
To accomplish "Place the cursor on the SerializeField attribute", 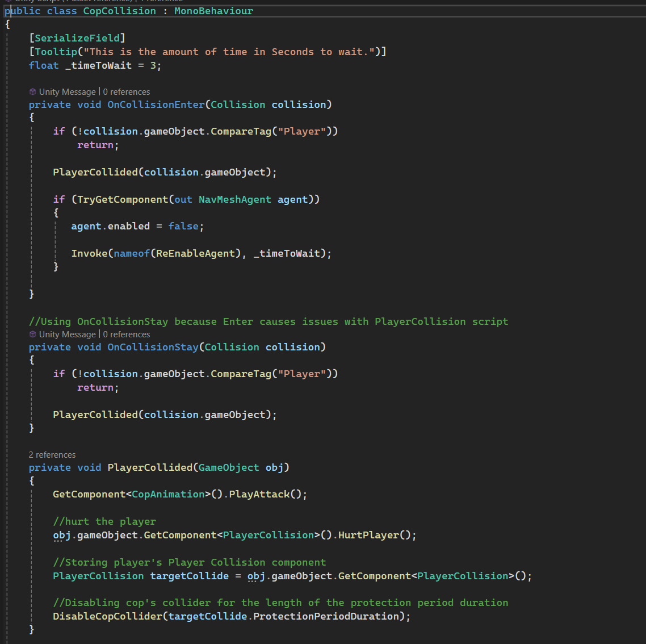I will (x=77, y=38).
